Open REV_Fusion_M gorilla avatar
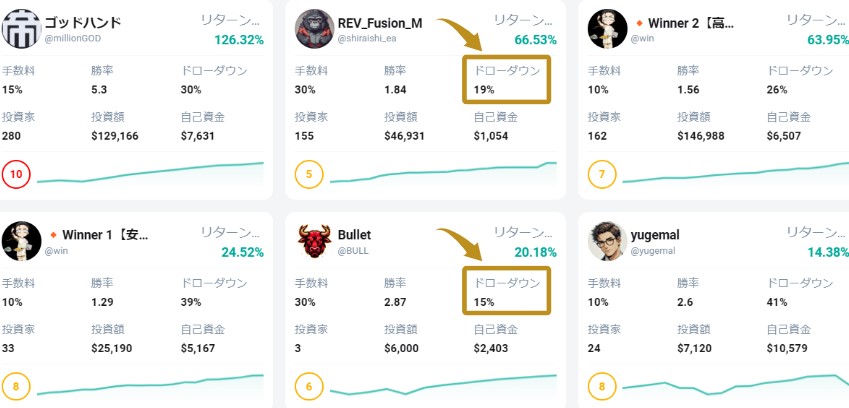The height and width of the screenshot is (408, 849). [x=314, y=29]
